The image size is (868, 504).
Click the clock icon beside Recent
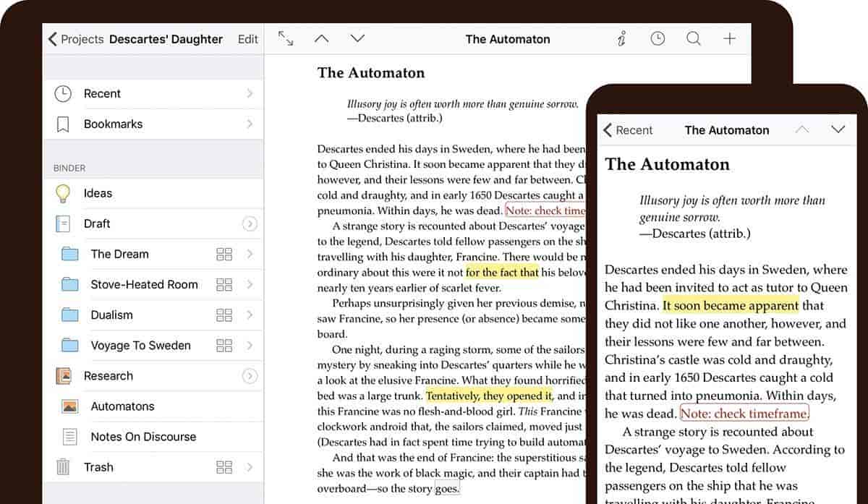click(x=64, y=93)
